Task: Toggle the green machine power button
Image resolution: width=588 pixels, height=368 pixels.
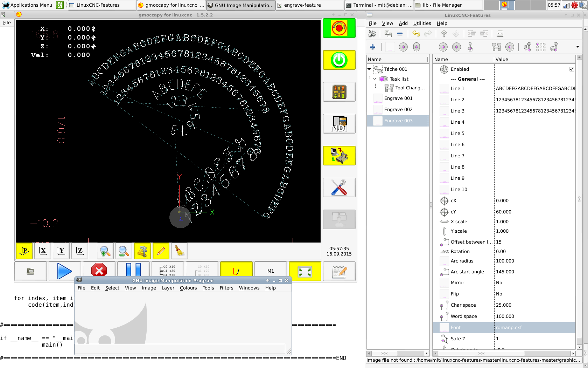Action: coord(339,60)
